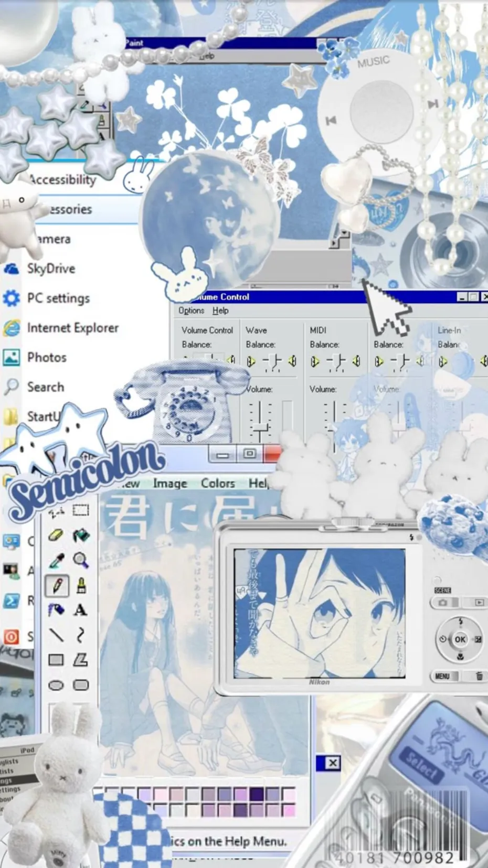The height and width of the screenshot is (868, 488).
Task: Select the Text tool marked A
Action: tap(80, 610)
